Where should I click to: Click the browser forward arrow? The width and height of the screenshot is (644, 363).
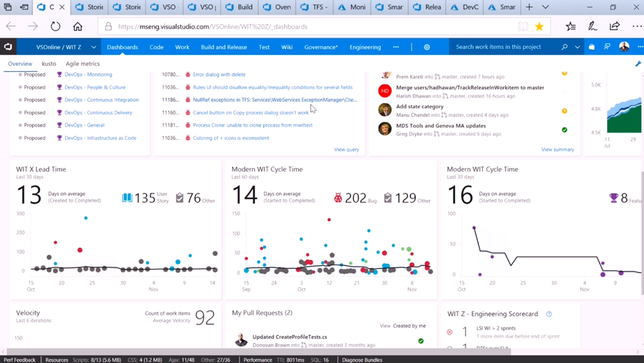click(x=33, y=26)
